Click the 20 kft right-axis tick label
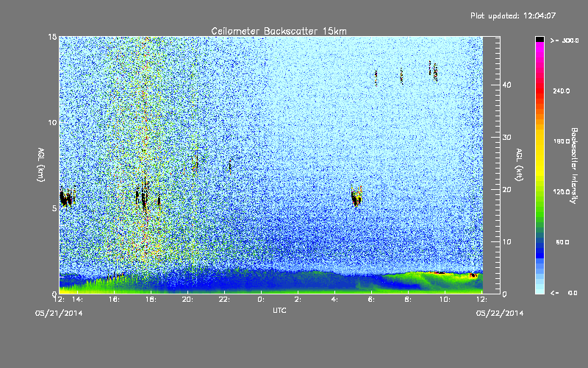588x368 pixels. pos(506,190)
